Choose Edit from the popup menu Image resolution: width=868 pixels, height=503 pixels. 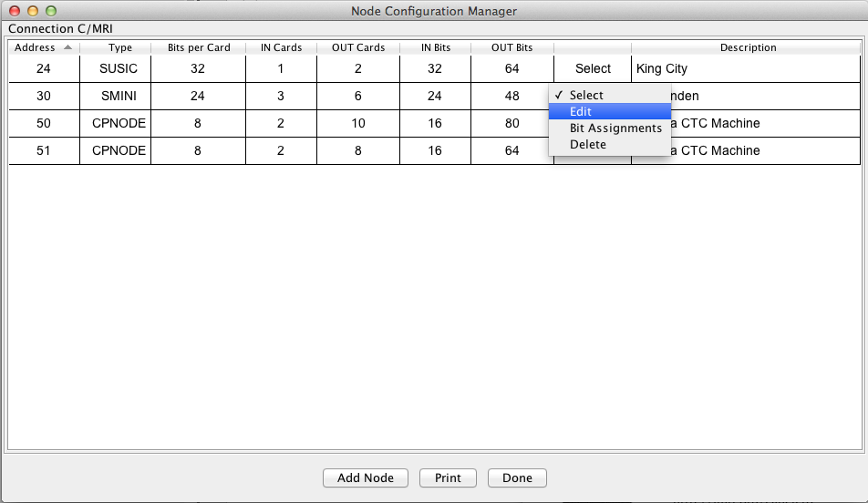coord(581,111)
